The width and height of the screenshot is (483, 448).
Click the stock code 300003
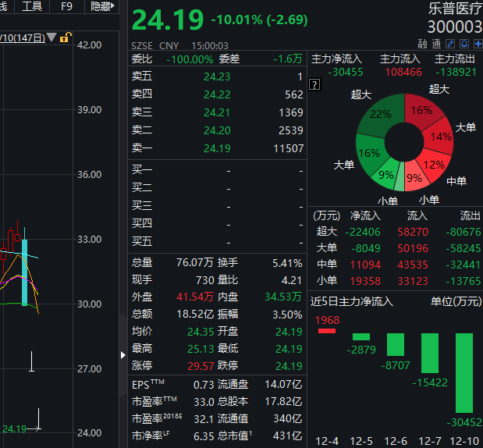[x=455, y=27]
